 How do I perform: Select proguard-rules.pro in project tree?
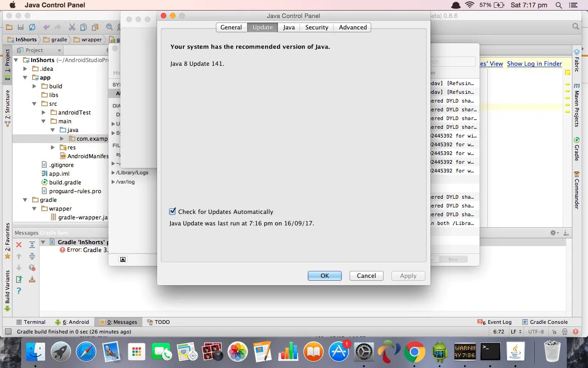[x=71, y=191]
